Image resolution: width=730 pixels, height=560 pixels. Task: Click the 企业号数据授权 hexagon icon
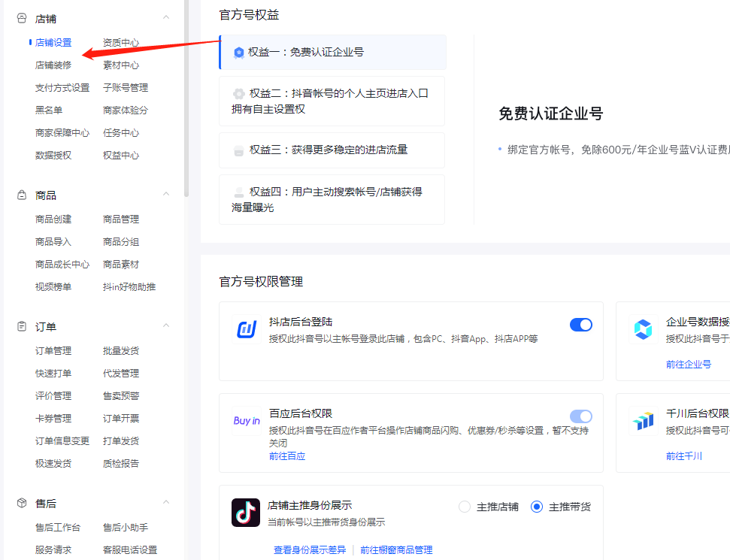643,329
